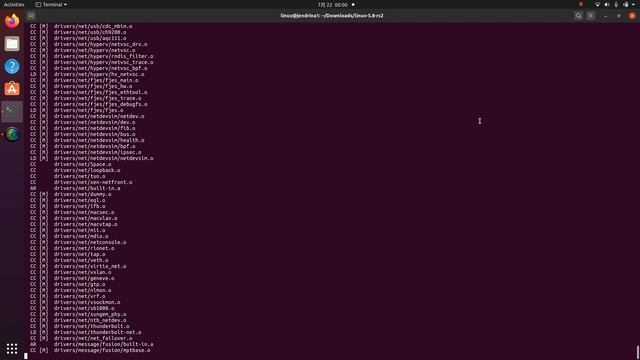This screenshot has height=360, width=640.
Task: Click the Activities button
Action: (14, 4)
